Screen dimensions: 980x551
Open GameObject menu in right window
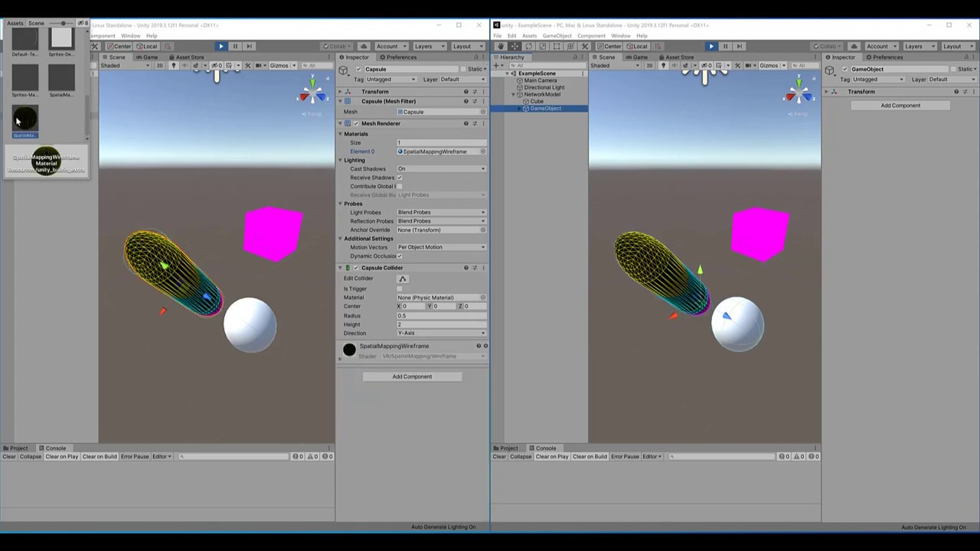[x=557, y=36]
